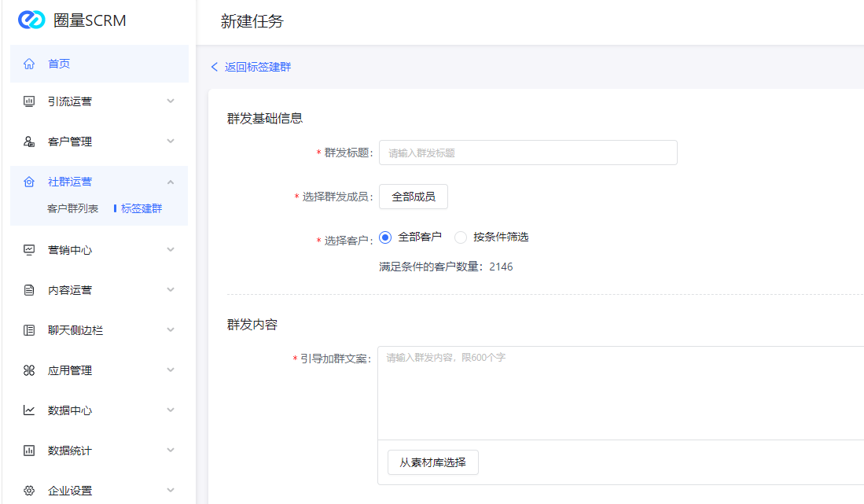
Task: Click the 营销中心 sidebar icon
Action: pyautogui.click(x=29, y=250)
